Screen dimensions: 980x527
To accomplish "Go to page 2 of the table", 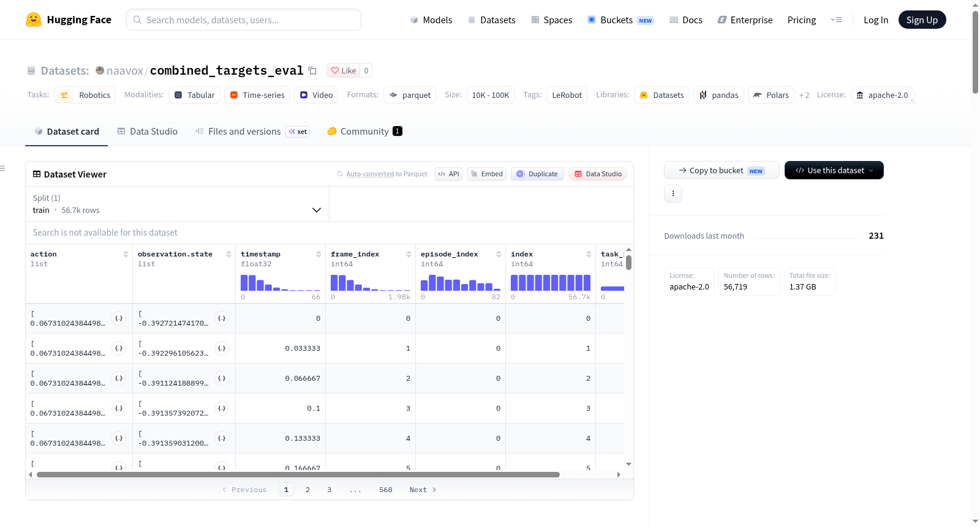I will [307, 490].
